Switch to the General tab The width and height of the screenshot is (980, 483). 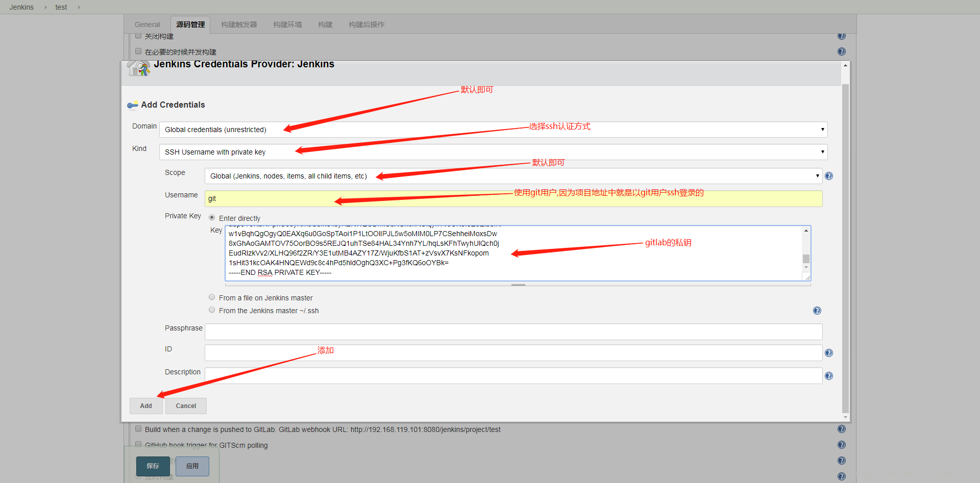(x=147, y=24)
